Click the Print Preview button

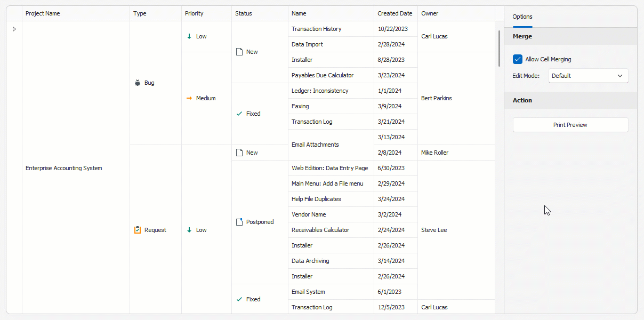click(x=570, y=125)
